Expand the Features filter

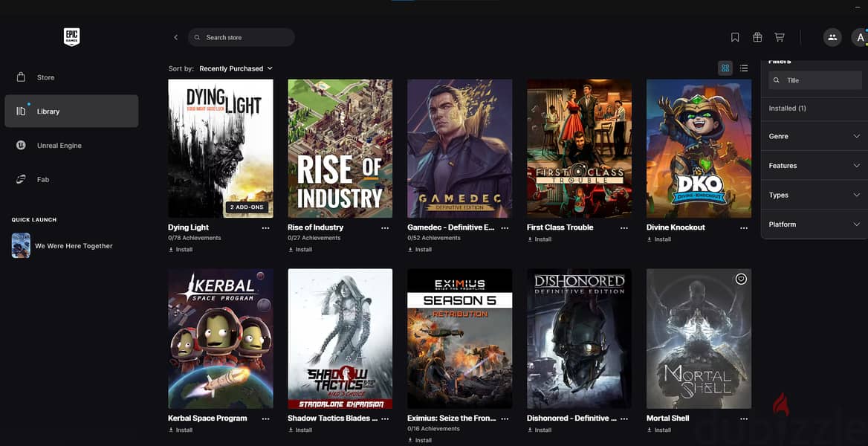click(814, 165)
